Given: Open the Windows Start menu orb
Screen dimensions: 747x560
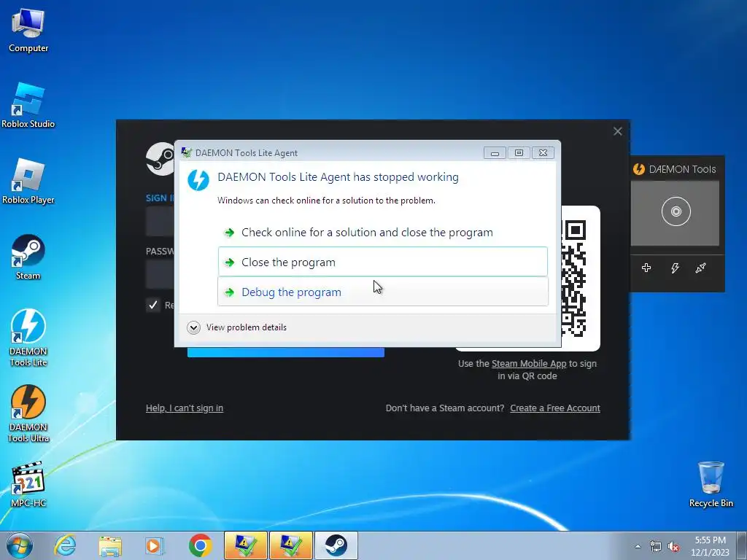Looking at the screenshot, I should [20, 545].
